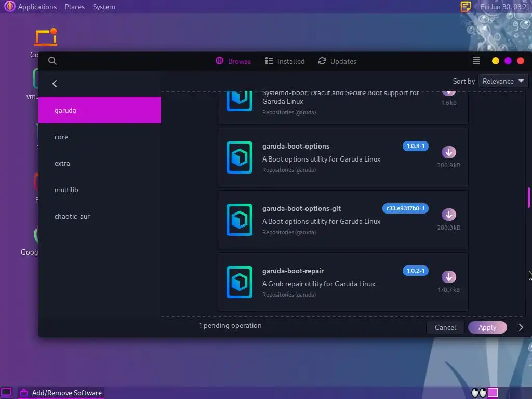532x399 pixels.
Task: Click the Garuda logo in top panel
Action: pyautogui.click(x=9, y=6)
